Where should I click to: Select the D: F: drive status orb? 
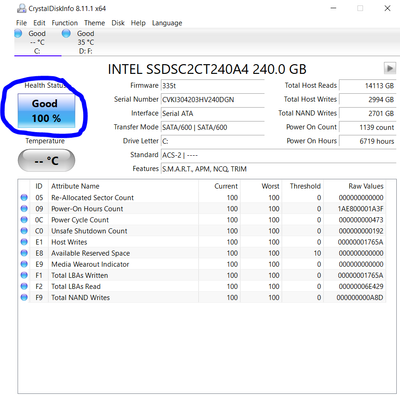pyautogui.click(x=66, y=33)
